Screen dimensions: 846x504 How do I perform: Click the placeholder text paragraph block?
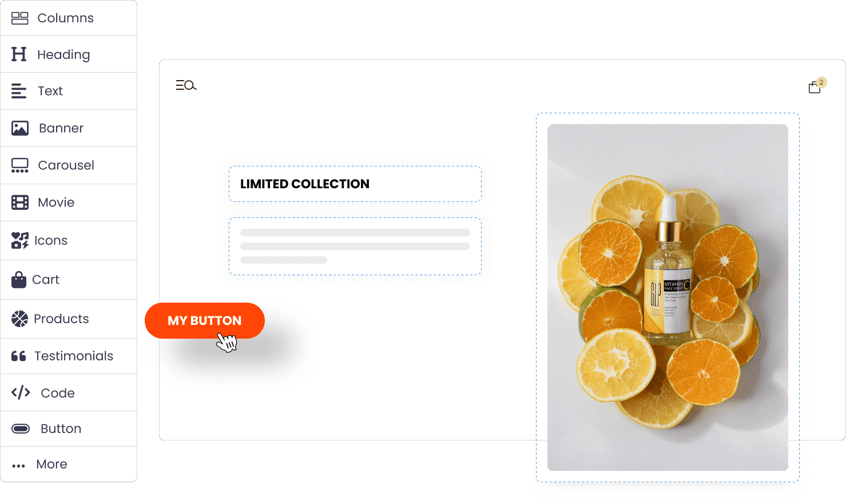click(x=355, y=246)
